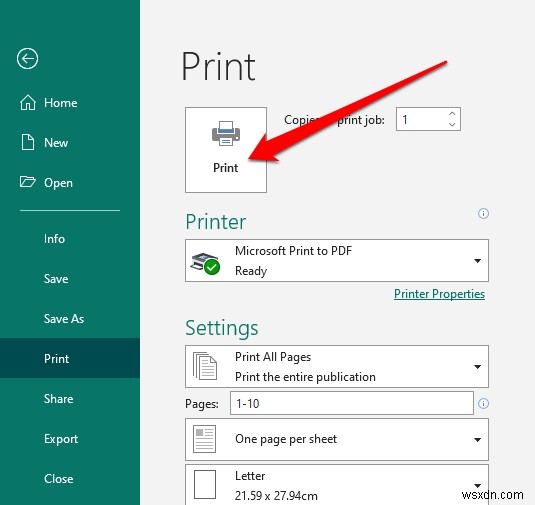Open the One page per sheet dropdown

pyautogui.click(x=477, y=440)
